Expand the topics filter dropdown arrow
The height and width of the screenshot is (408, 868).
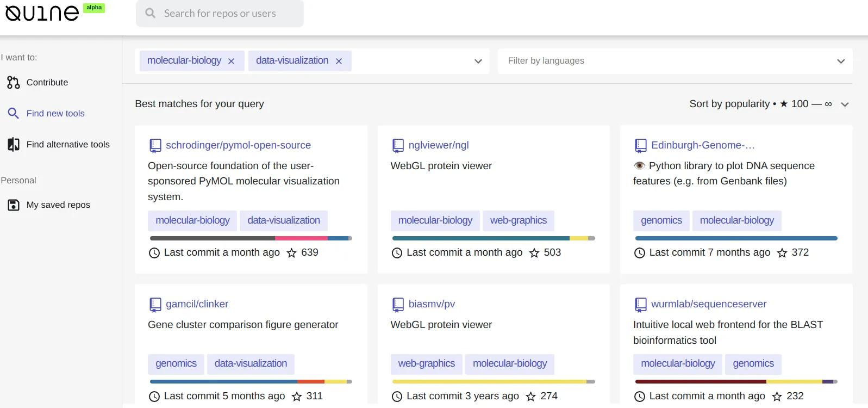point(478,61)
